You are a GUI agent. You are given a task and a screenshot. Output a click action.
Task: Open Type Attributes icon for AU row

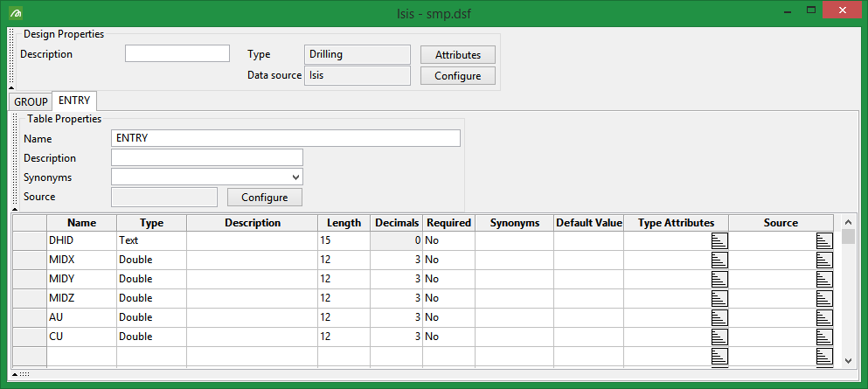(719, 317)
